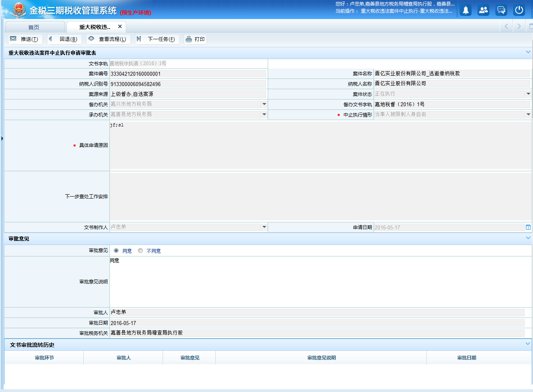Screen dimensions: 533x392
Task: Click the 案件编号 field
Action: [188, 74]
